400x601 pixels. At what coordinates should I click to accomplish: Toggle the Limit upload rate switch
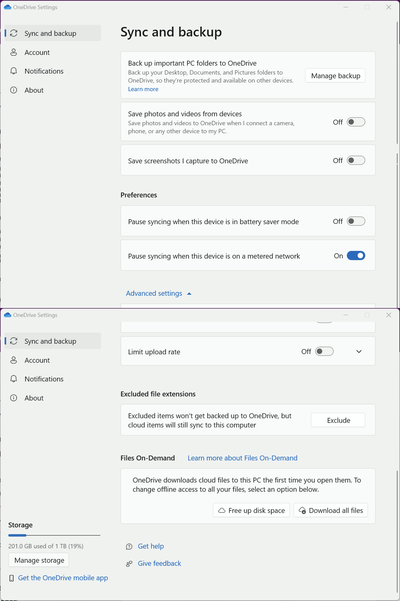(324, 351)
